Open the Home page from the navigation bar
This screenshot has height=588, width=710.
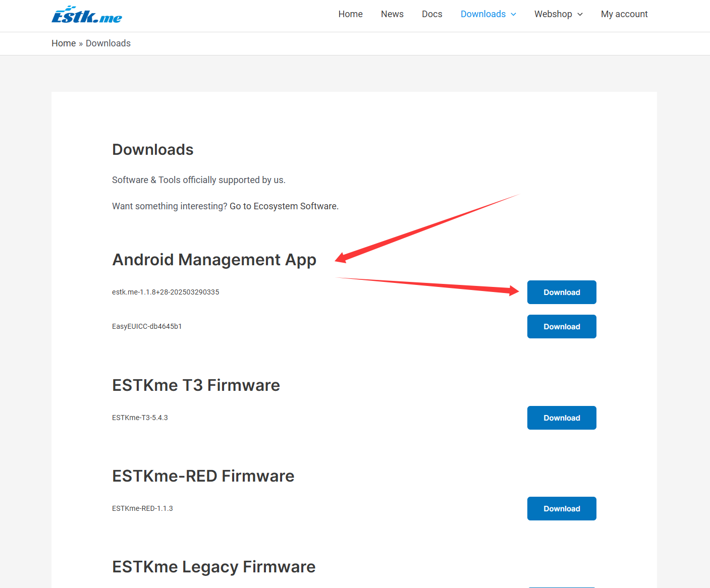(350, 14)
